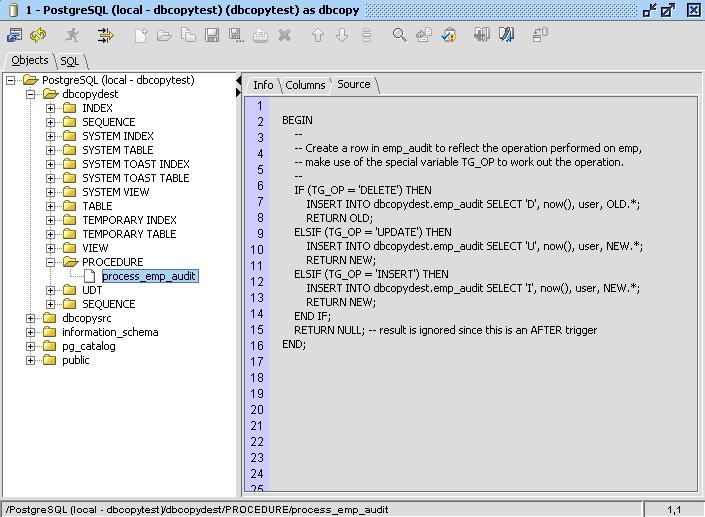Click the running man icon in toolbar
This screenshot has height=517, width=705.
pos(72,35)
